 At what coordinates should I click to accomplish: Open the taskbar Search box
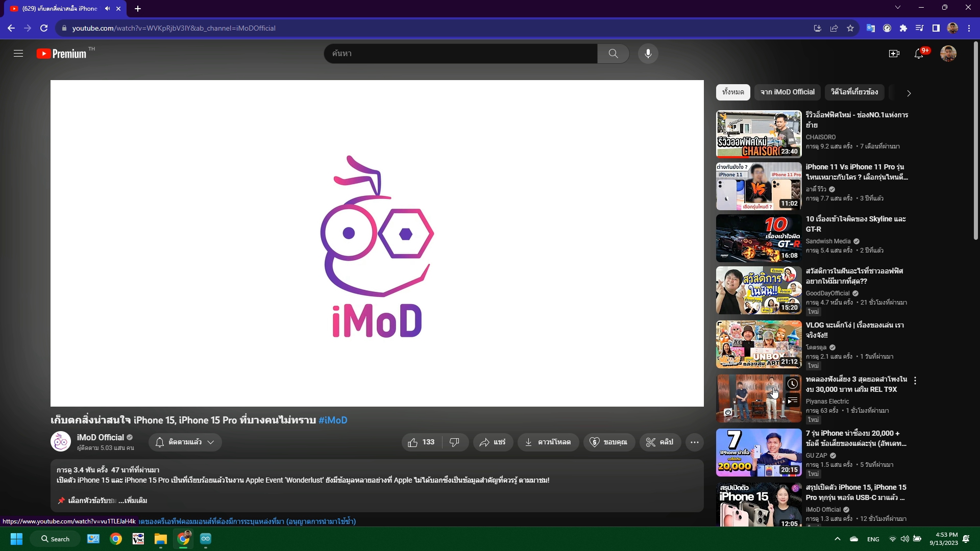pyautogui.click(x=55, y=539)
